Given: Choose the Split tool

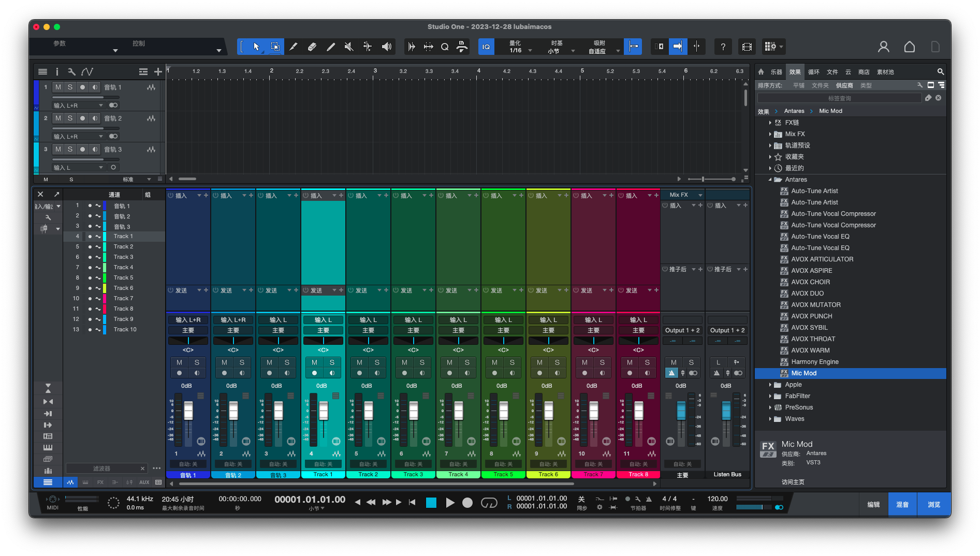Looking at the screenshot, I should click(x=294, y=47).
